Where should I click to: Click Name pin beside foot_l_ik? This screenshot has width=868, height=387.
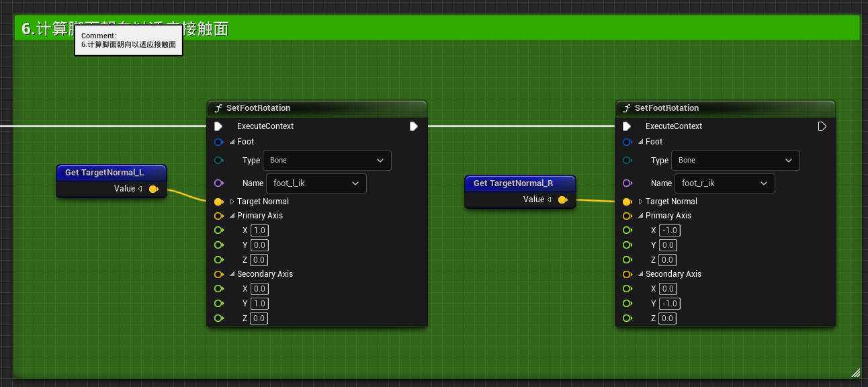point(218,183)
